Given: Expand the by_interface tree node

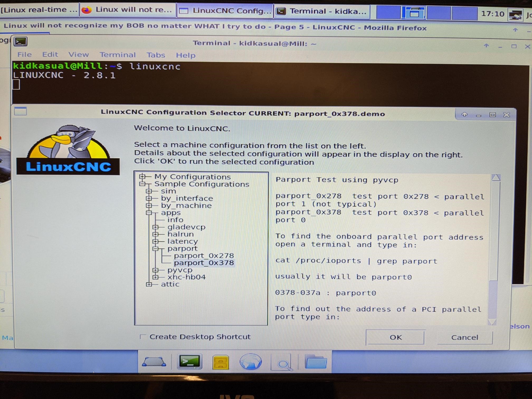Looking at the screenshot, I should click(x=149, y=198).
